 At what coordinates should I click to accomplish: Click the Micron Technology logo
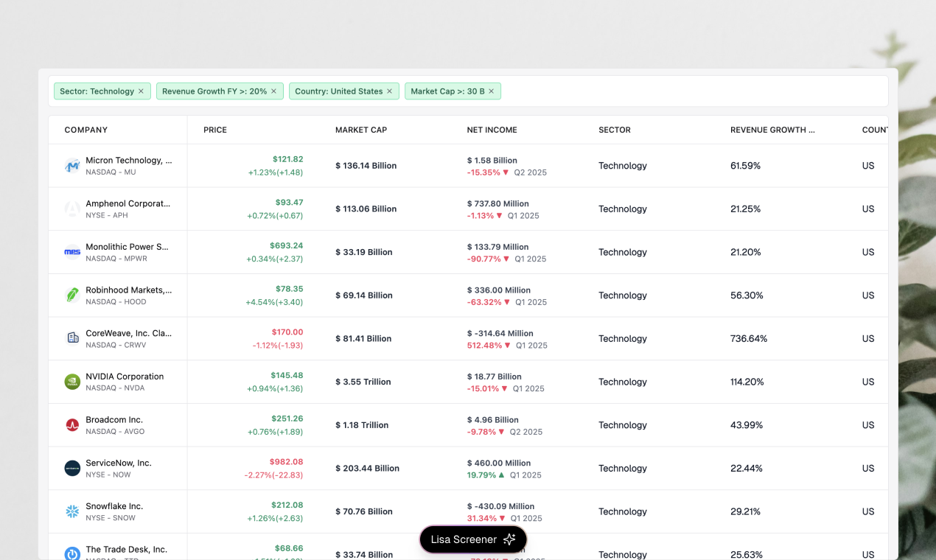72,166
